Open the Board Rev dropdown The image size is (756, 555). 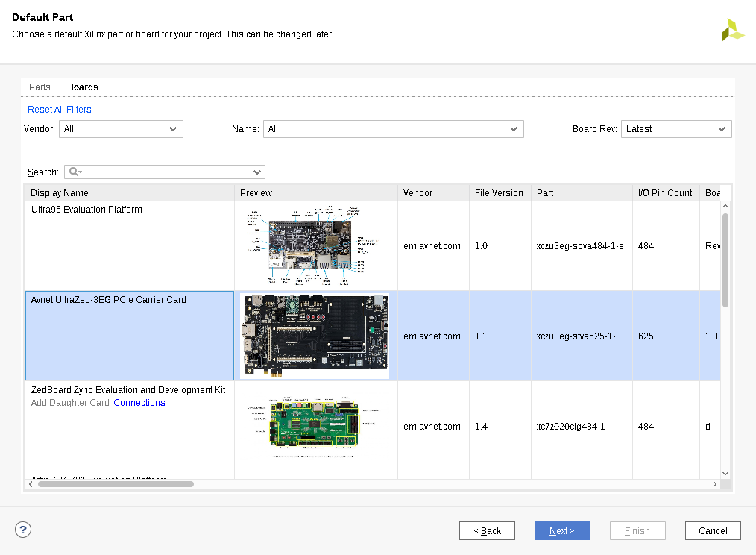click(675, 129)
